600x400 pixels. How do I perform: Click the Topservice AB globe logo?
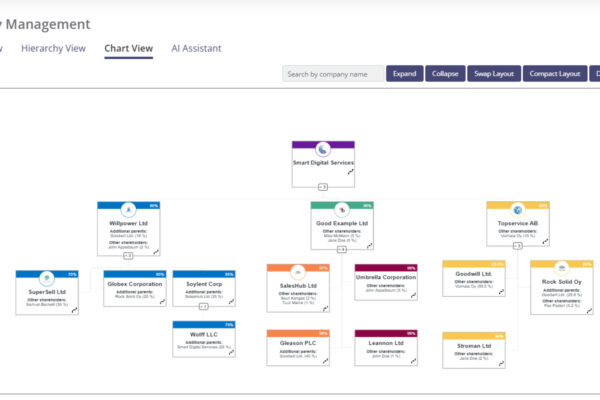click(518, 209)
